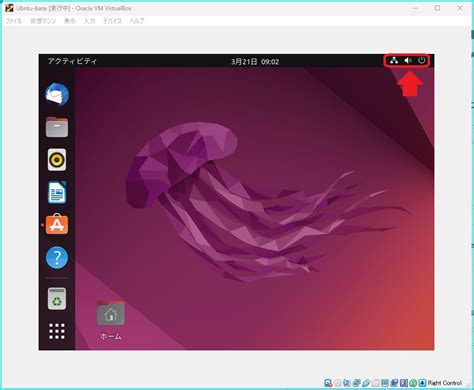Maximize the VirtualBox window
474x390 pixels.
(x=437, y=8)
